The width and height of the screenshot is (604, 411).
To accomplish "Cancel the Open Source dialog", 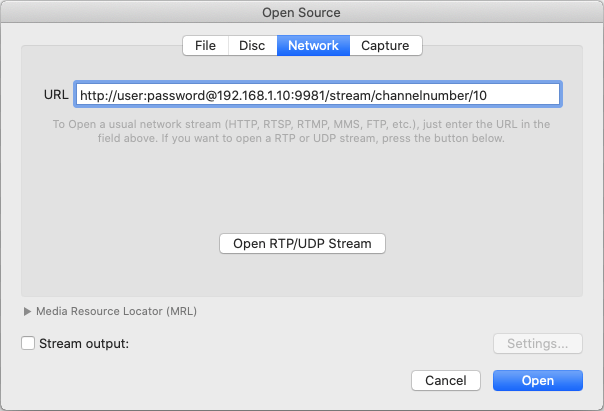I will click(x=446, y=381).
